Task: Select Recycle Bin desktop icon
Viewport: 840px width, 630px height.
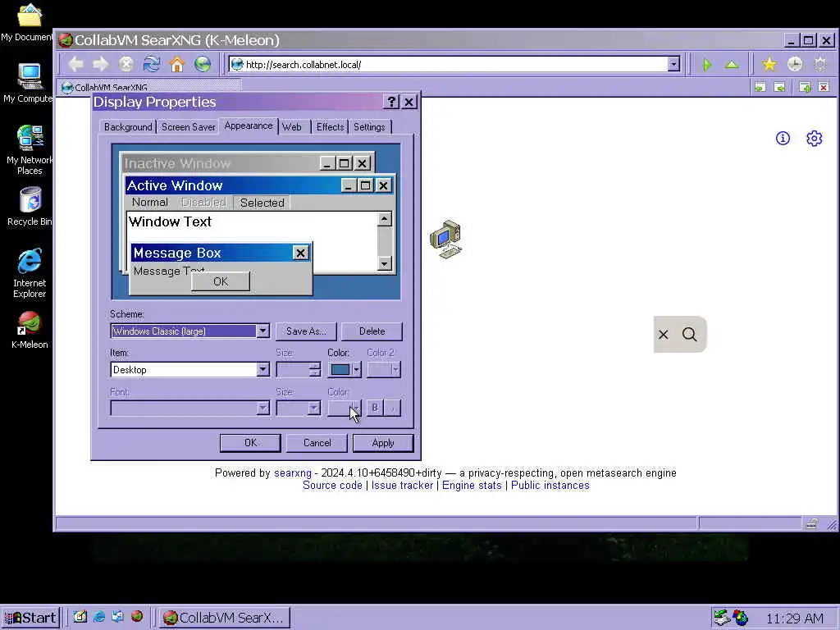Action: 30,207
